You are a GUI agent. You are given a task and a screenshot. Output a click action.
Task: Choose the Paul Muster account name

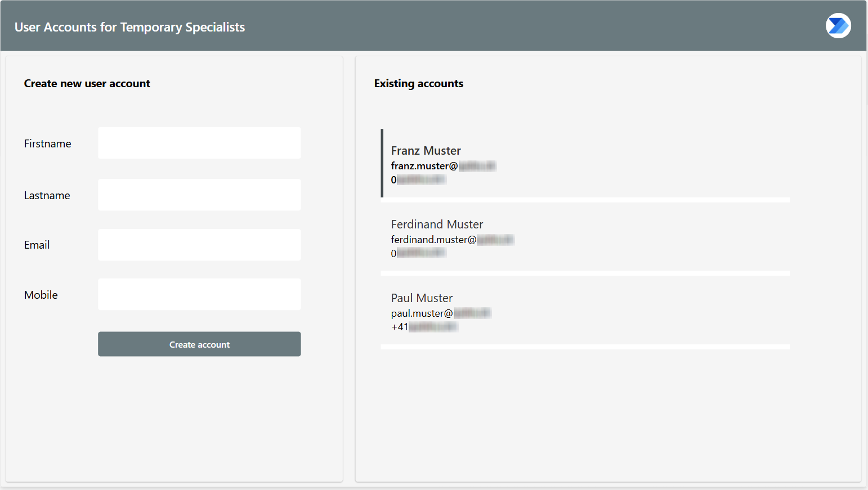422,298
